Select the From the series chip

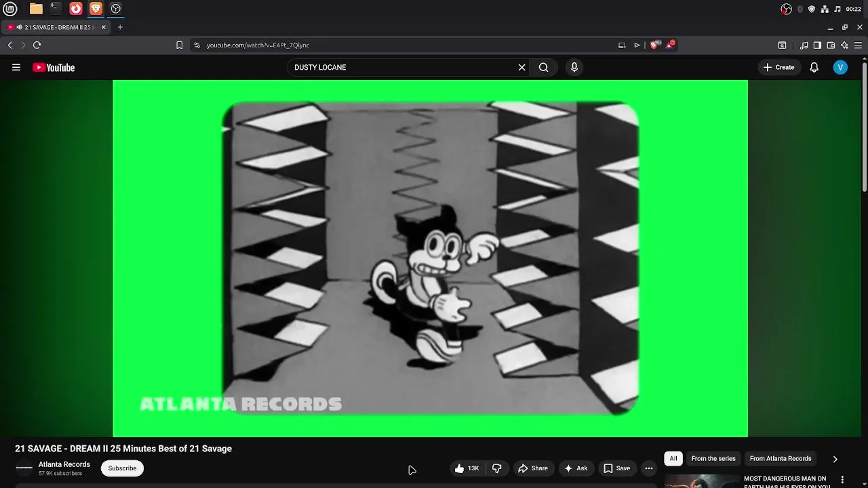click(x=713, y=459)
